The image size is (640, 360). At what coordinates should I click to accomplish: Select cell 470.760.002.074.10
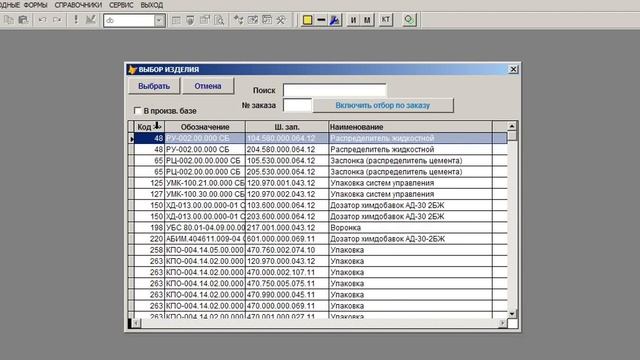[287, 250]
